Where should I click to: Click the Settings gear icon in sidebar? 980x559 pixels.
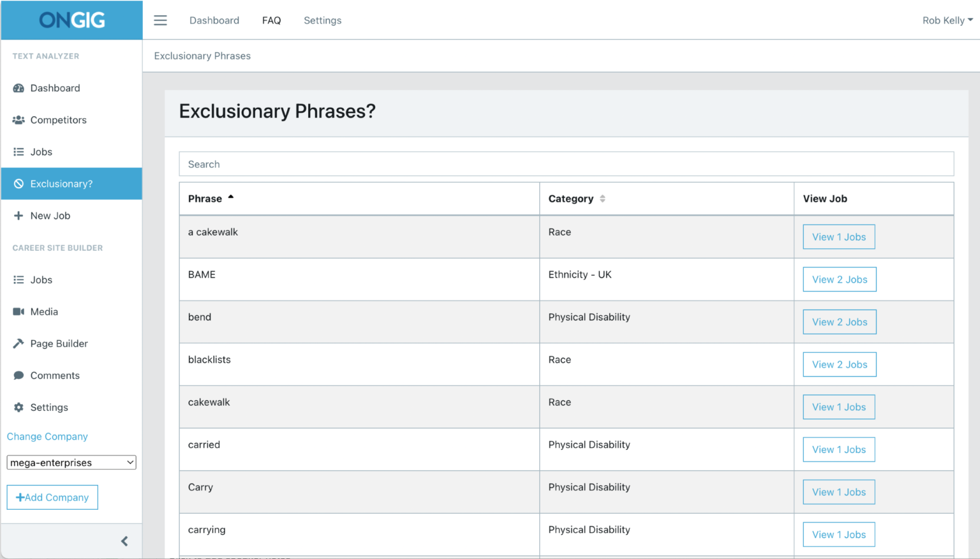[19, 407]
